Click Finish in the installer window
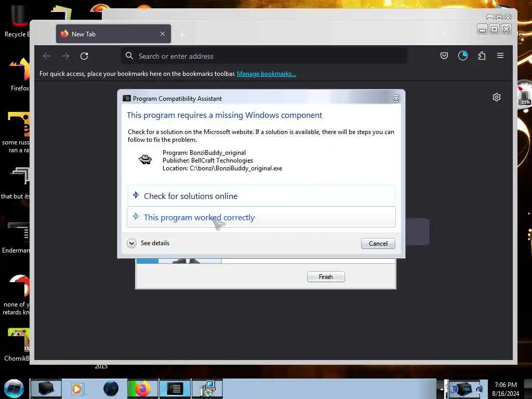This screenshot has height=399, width=532. click(x=326, y=277)
